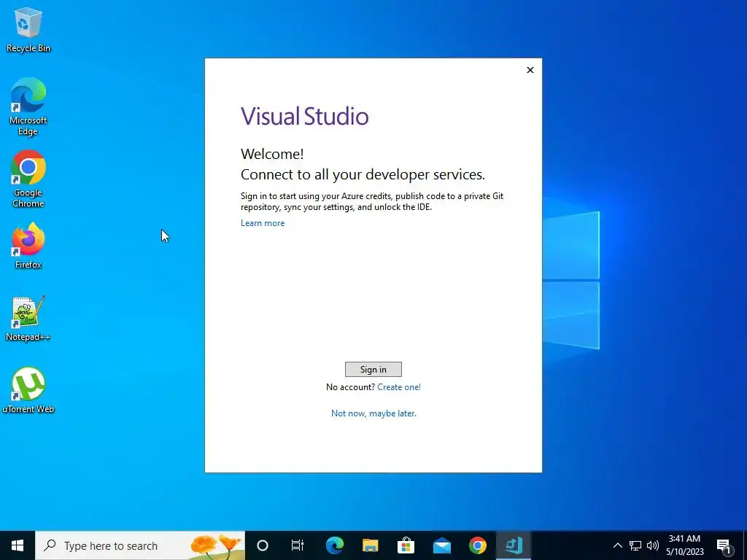Open Task View on taskbar

pos(298,545)
